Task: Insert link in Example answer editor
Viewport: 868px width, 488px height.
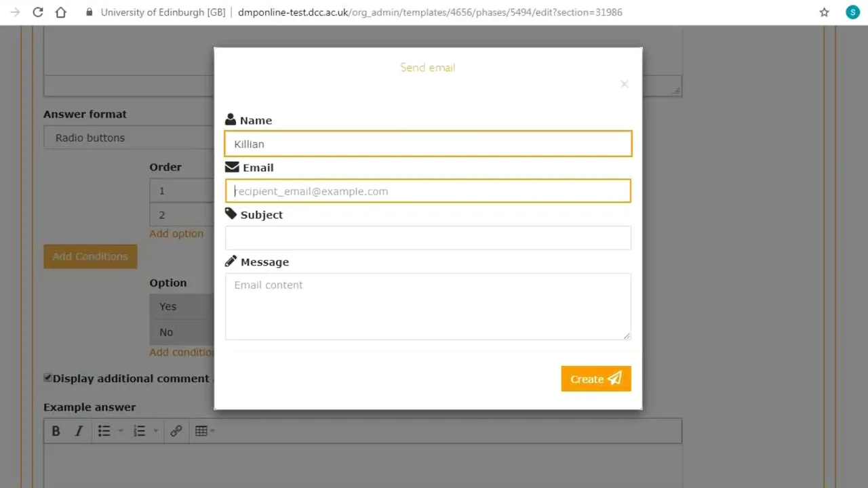Action: [176, 431]
